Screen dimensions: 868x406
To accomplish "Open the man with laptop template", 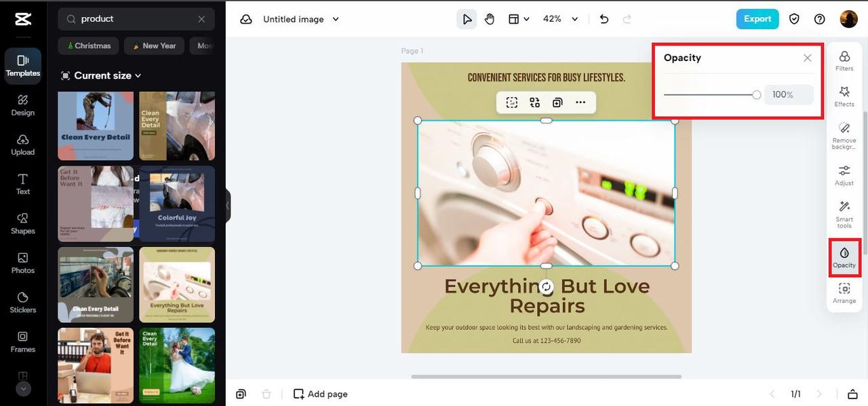I will 96,365.
